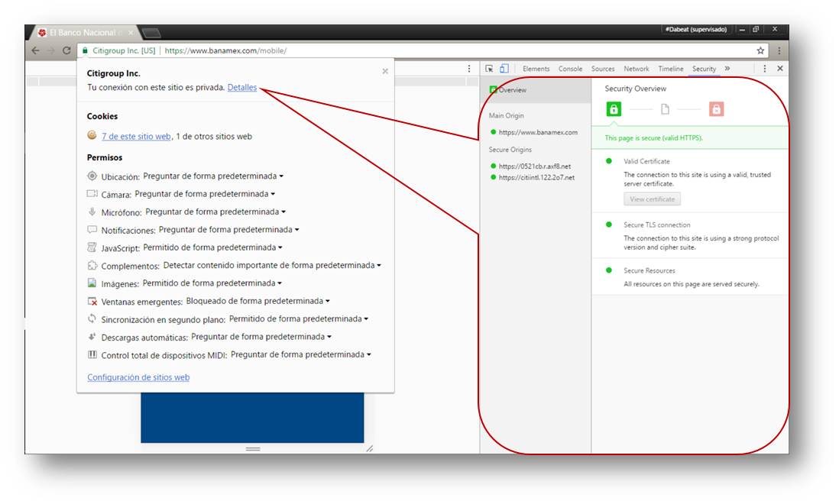
Task: Click the View certificate button
Action: pyautogui.click(x=653, y=199)
